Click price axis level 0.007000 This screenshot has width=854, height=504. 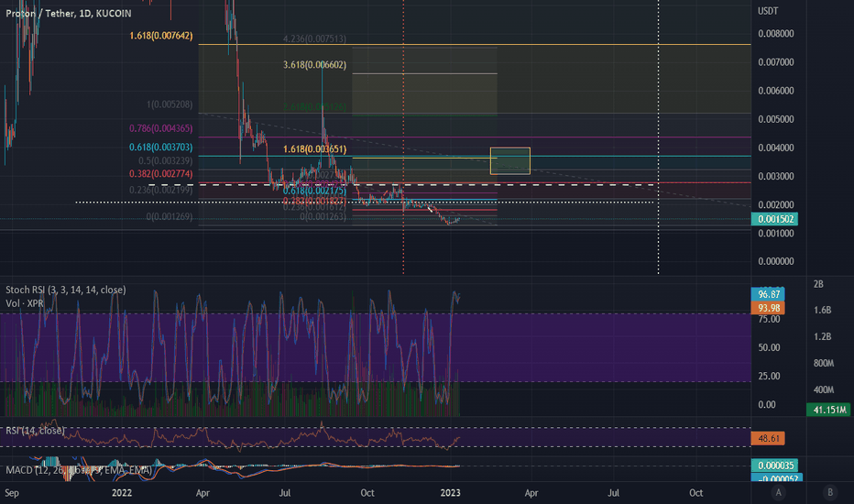(x=776, y=62)
